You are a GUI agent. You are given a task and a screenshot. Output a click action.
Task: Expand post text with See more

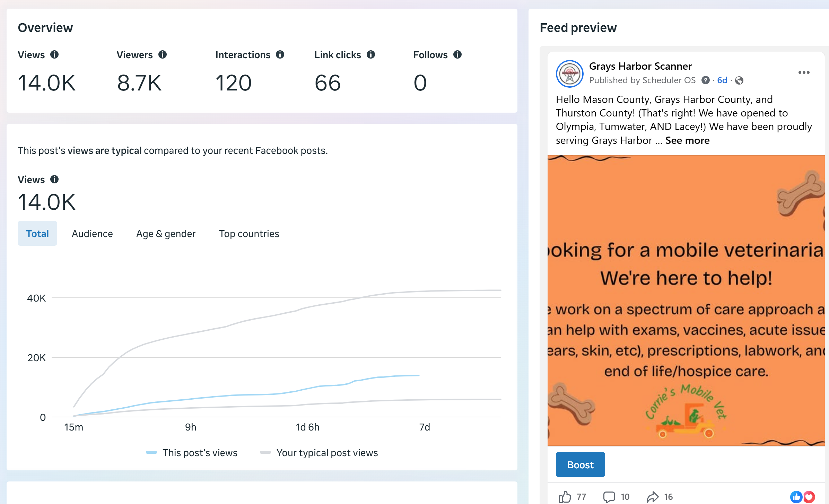687,140
